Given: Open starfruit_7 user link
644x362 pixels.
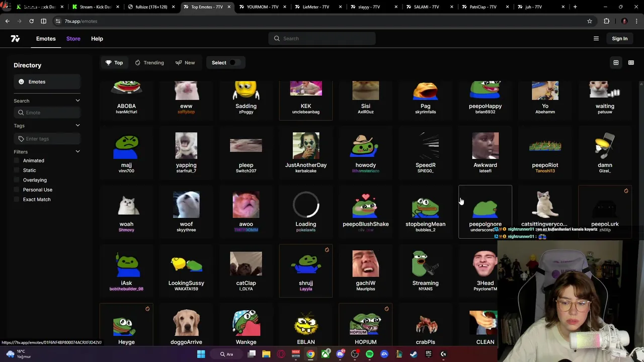Looking at the screenshot, I should [x=186, y=171].
